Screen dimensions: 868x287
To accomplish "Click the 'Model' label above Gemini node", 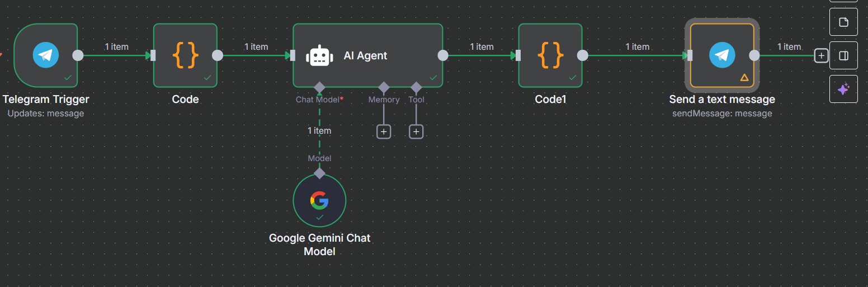I will [319, 158].
